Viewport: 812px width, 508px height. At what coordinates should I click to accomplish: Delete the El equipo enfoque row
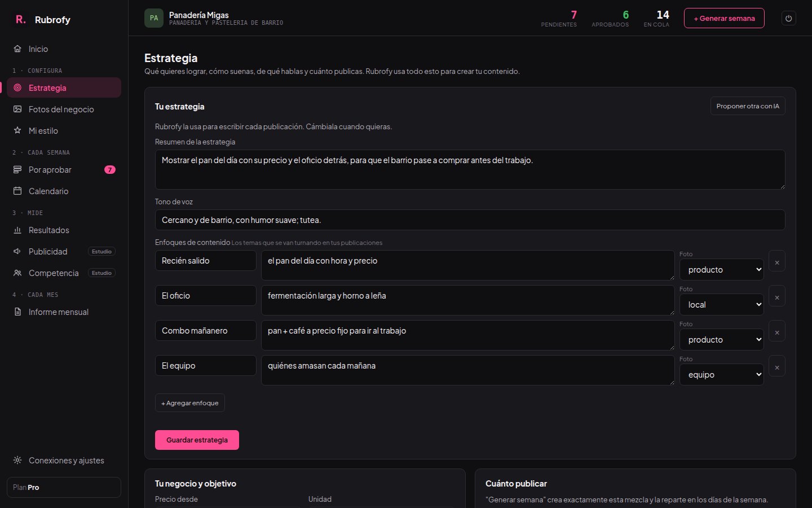[777, 366]
